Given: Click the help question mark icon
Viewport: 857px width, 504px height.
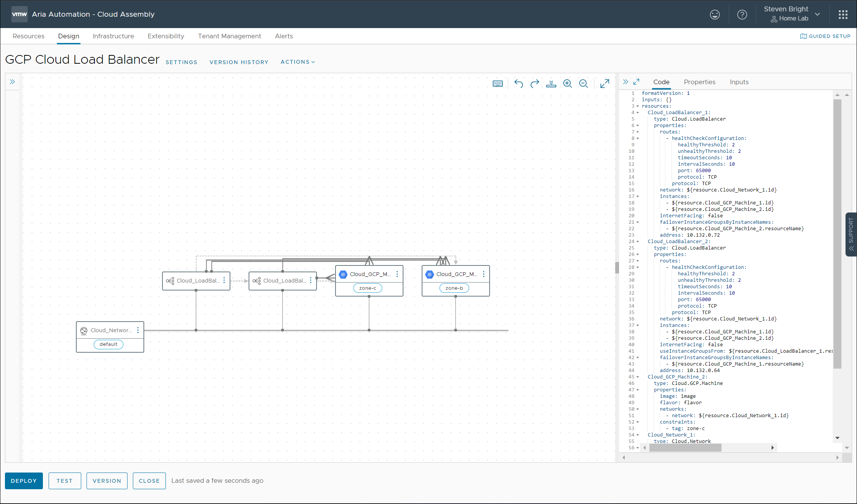Looking at the screenshot, I should (x=742, y=14).
